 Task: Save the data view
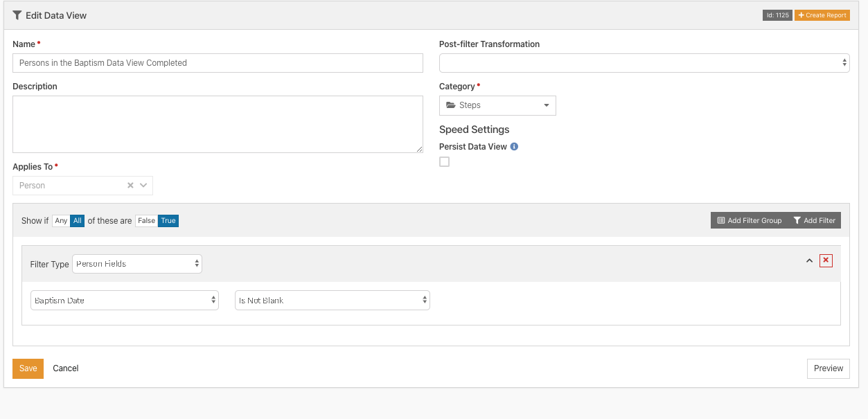28,368
